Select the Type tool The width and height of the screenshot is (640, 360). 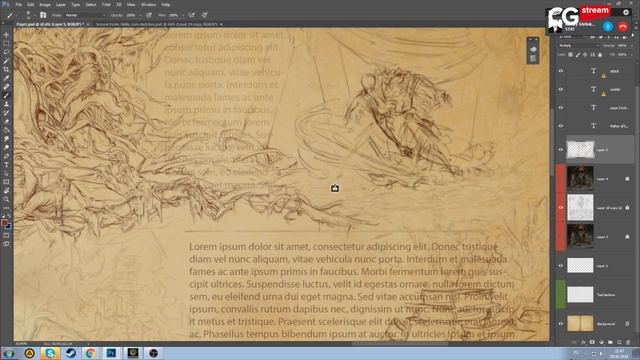[6, 164]
